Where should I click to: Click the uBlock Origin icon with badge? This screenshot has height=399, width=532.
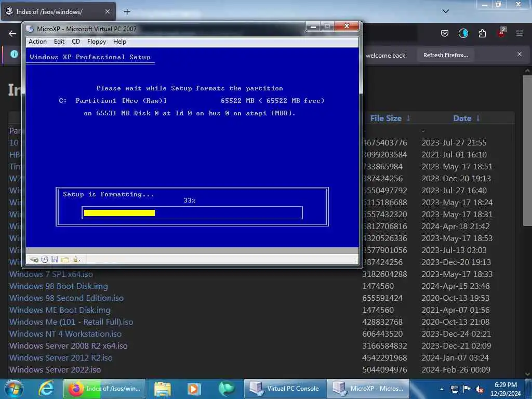501,33
